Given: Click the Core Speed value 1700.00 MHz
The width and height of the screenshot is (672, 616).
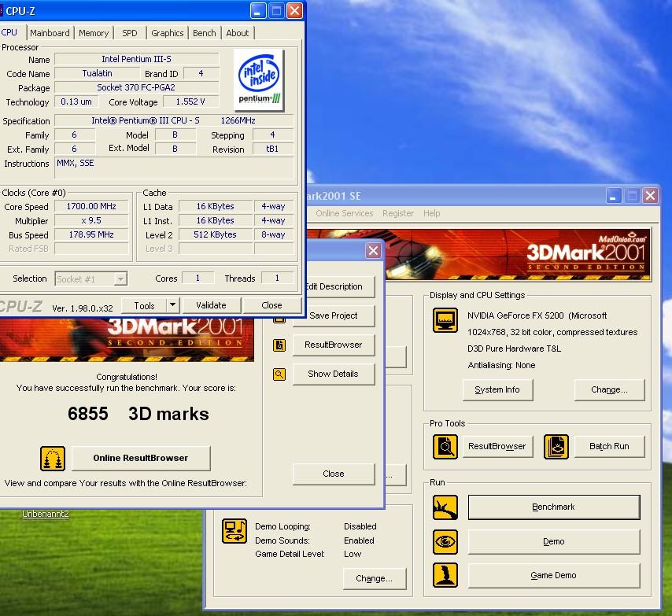Looking at the screenshot, I should click(x=91, y=206).
